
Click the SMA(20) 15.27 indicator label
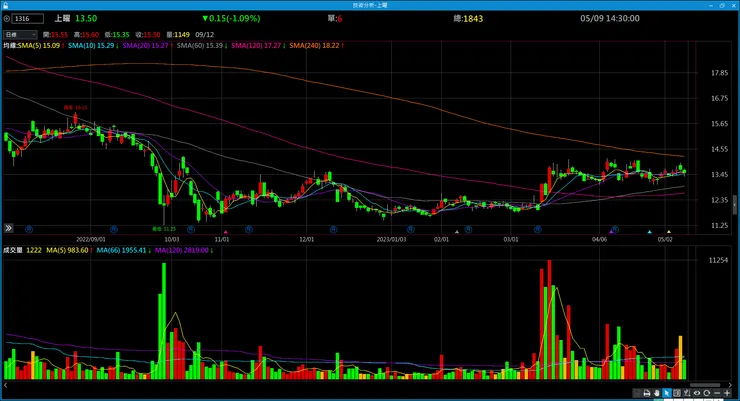click(x=145, y=46)
